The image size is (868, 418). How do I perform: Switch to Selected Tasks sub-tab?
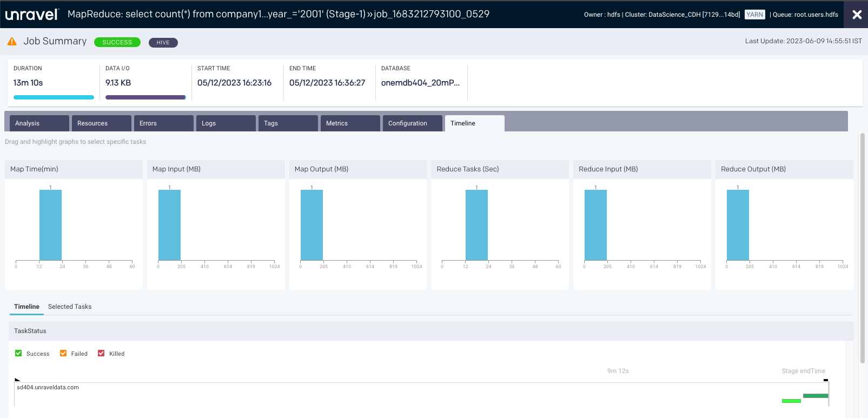[70, 307]
